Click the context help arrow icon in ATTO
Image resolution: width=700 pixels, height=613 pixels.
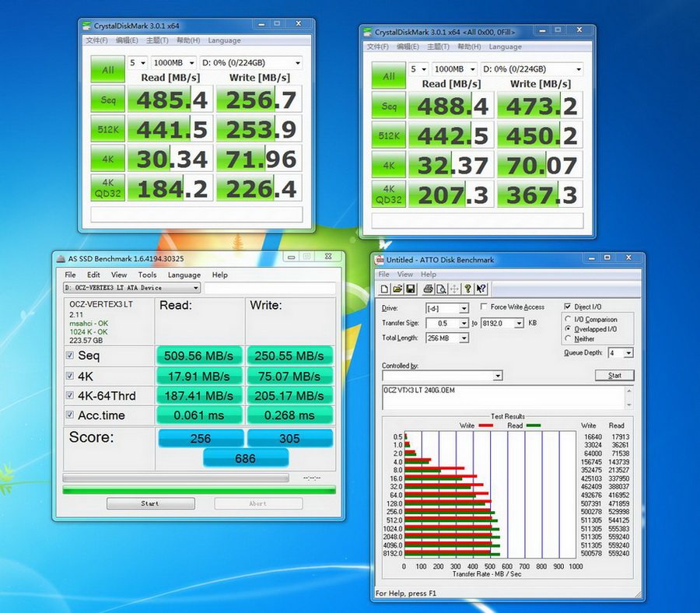click(x=482, y=289)
